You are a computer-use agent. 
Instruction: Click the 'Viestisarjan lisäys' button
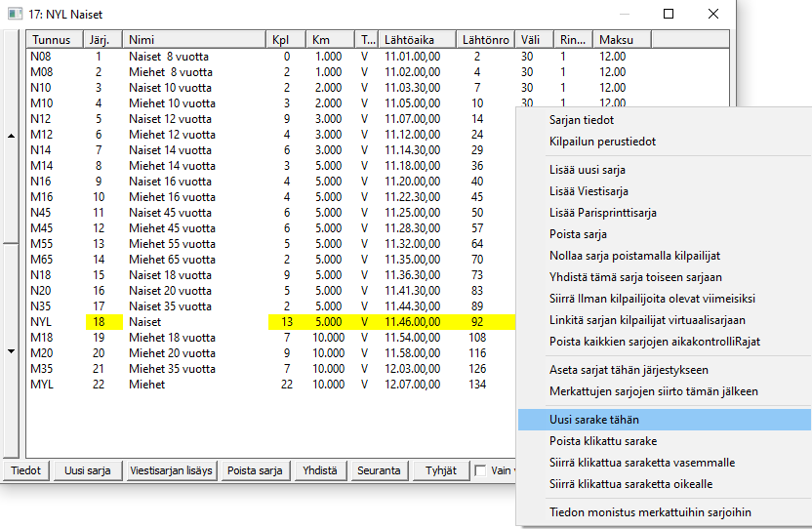pyautogui.click(x=172, y=470)
